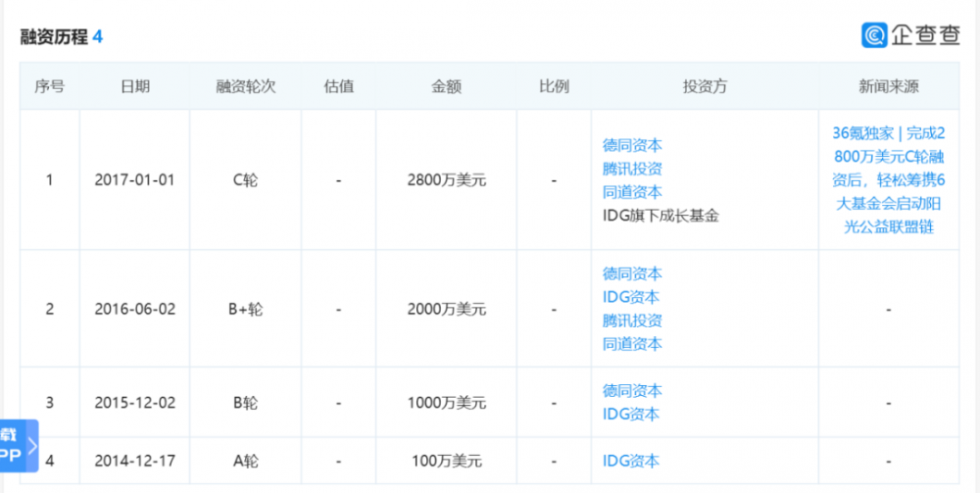
Task: Click the 金额 column header
Action: click(x=446, y=86)
